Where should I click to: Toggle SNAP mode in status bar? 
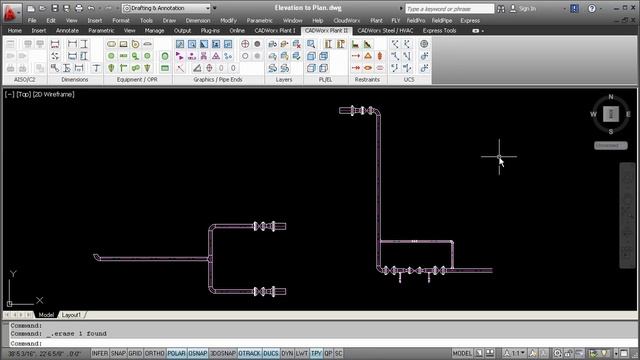pyautogui.click(x=118, y=353)
